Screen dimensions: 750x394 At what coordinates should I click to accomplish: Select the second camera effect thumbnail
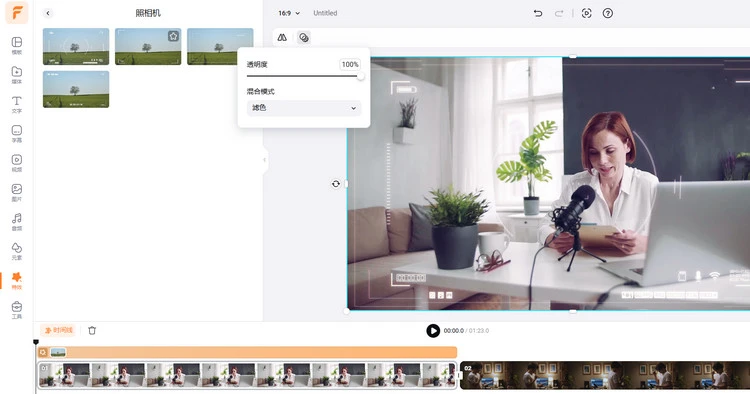point(148,46)
